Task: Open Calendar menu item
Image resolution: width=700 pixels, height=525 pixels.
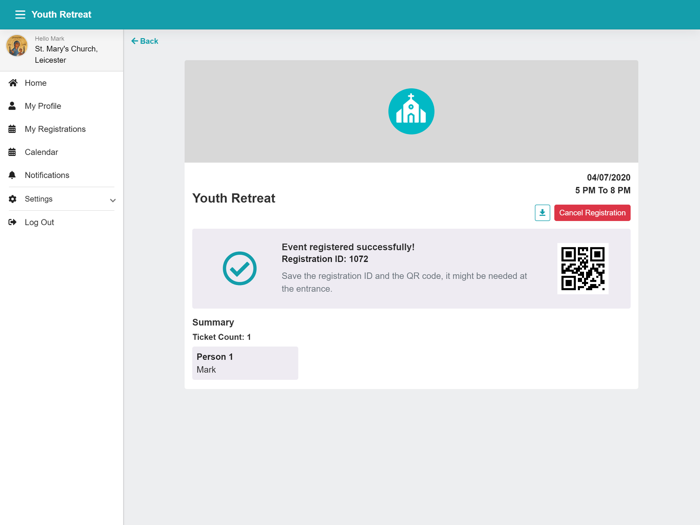Action: click(41, 152)
